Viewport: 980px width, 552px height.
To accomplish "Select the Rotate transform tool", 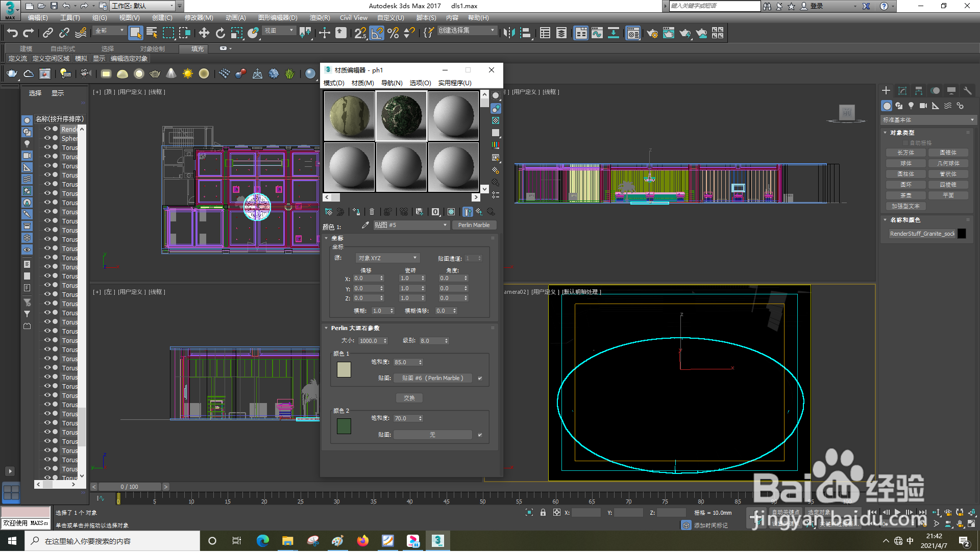I will point(220,33).
